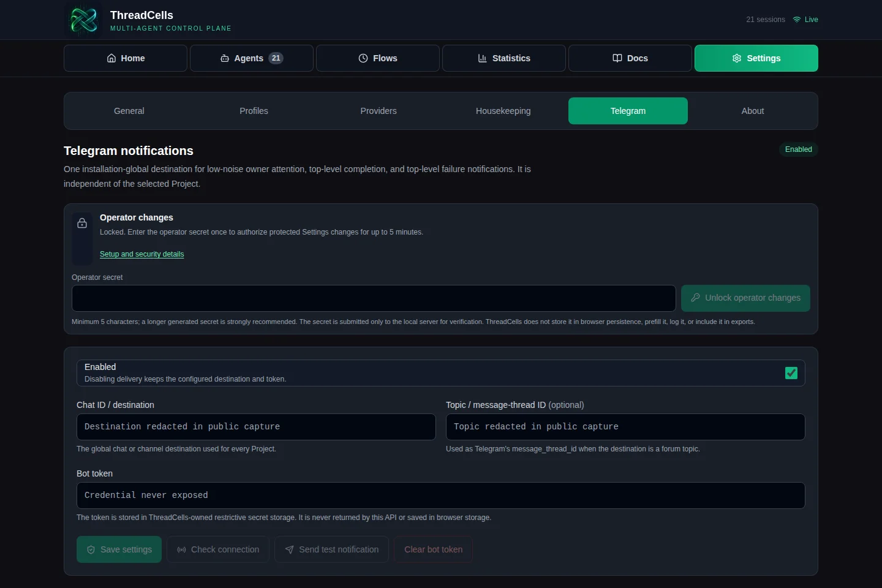The width and height of the screenshot is (882, 588).
Task: Open the Settings navigation tab
Action: (756, 58)
